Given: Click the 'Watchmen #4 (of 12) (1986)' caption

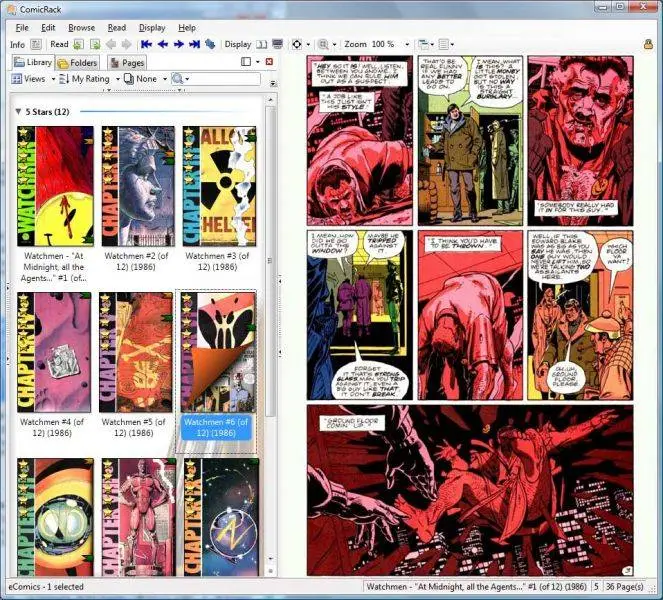Looking at the screenshot, I should (x=52, y=427).
